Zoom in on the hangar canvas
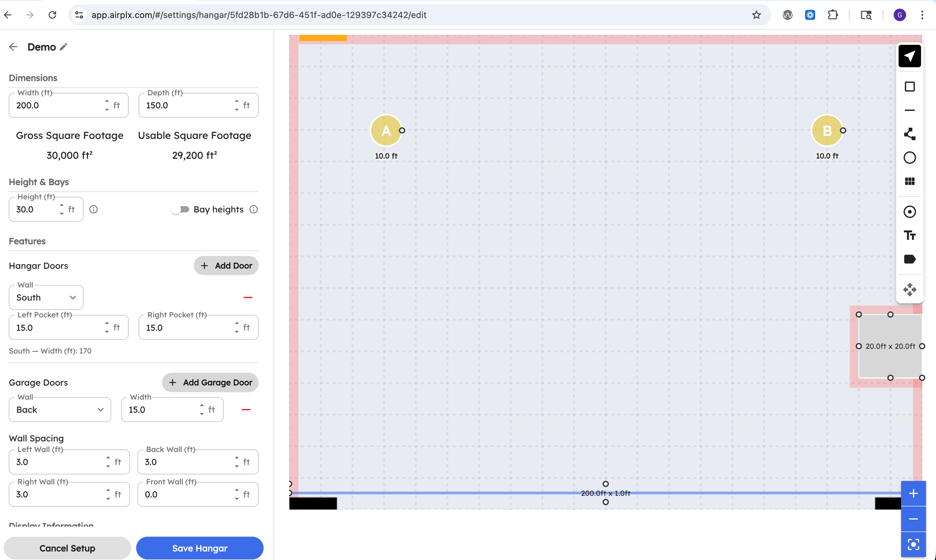Viewport: 936px width, 560px height. click(x=914, y=493)
